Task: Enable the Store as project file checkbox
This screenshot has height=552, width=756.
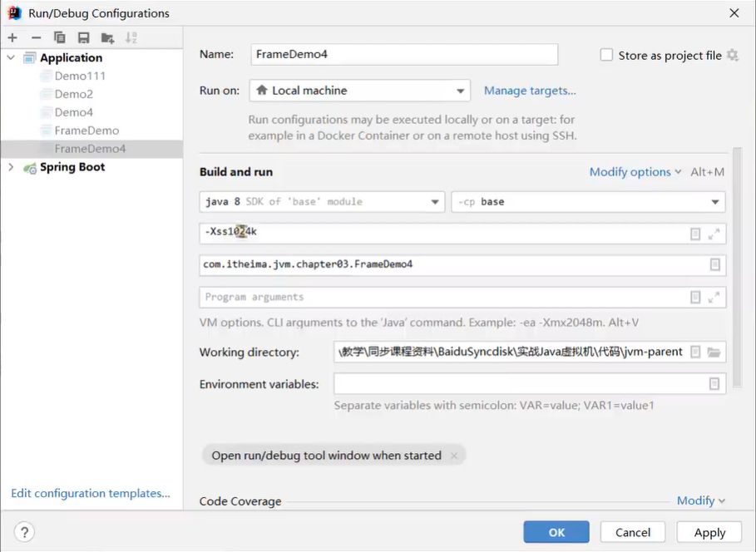Action: [606, 55]
